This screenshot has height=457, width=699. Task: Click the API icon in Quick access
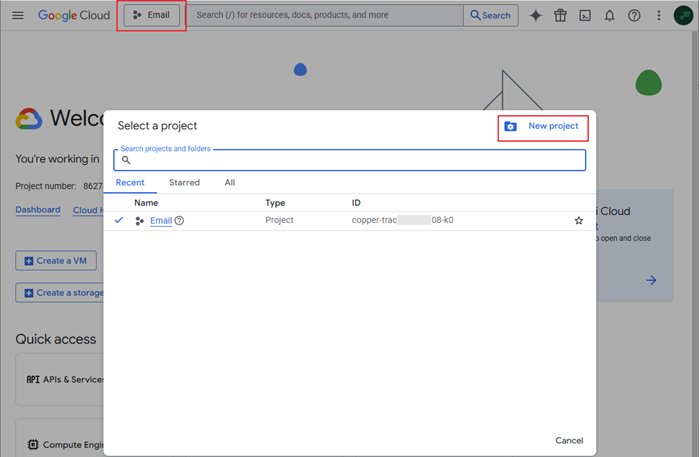(33, 379)
